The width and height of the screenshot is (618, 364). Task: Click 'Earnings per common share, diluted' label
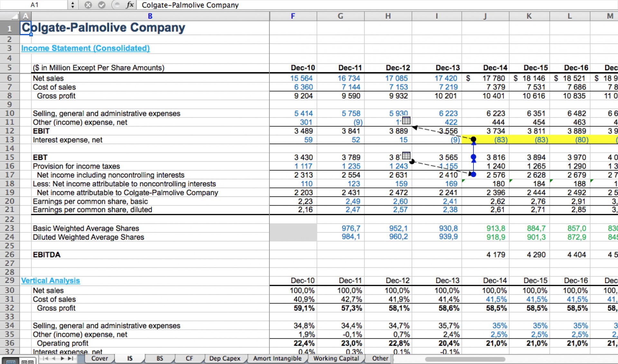click(x=92, y=210)
